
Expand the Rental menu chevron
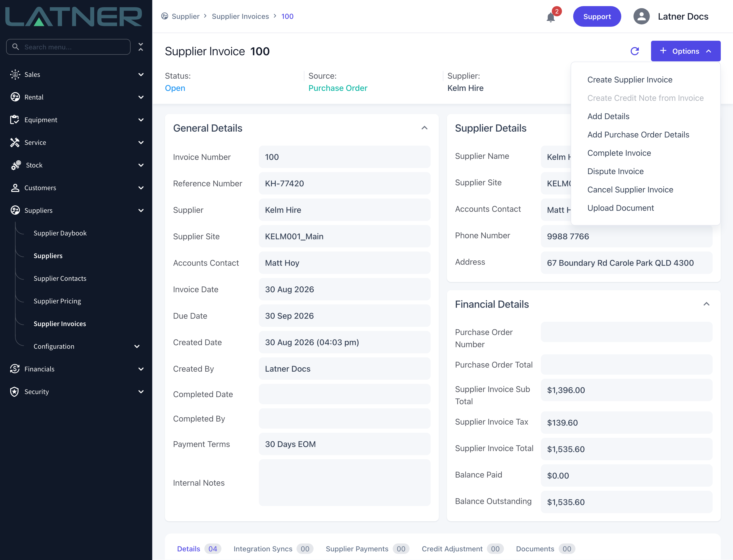click(141, 97)
